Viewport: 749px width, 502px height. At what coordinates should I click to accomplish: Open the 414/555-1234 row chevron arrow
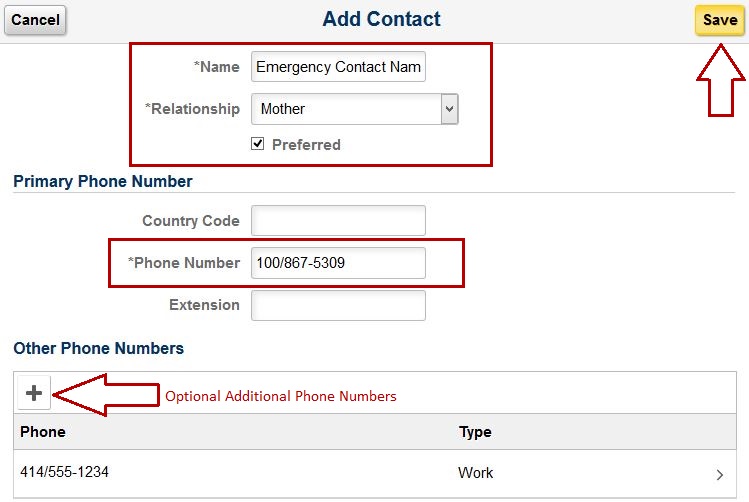pos(720,474)
